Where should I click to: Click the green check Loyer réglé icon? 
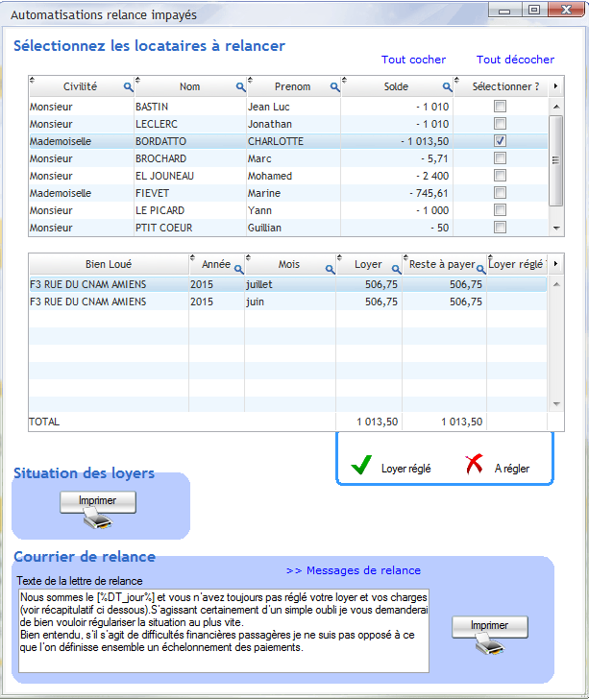click(361, 465)
